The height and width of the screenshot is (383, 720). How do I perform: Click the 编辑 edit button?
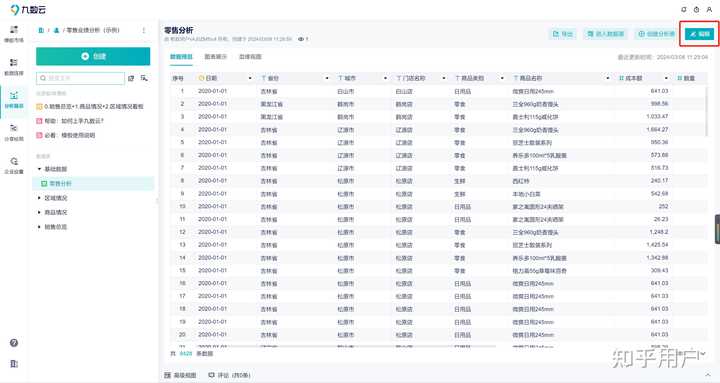coord(699,34)
